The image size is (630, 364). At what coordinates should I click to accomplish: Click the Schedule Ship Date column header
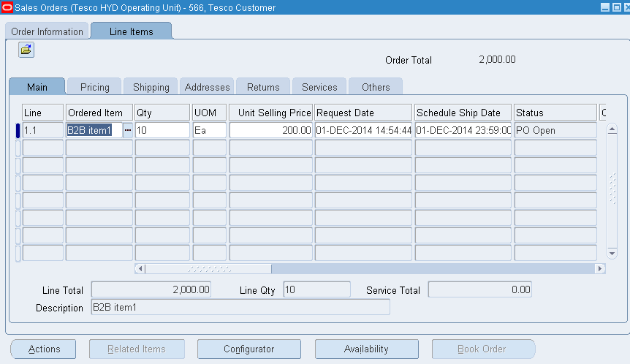pyautogui.click(x=463, y=113)
